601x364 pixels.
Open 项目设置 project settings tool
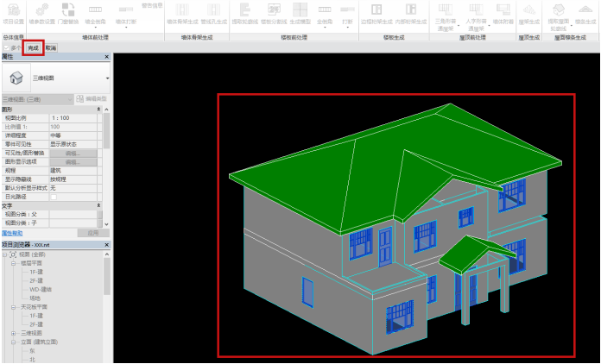pos(14,15)
